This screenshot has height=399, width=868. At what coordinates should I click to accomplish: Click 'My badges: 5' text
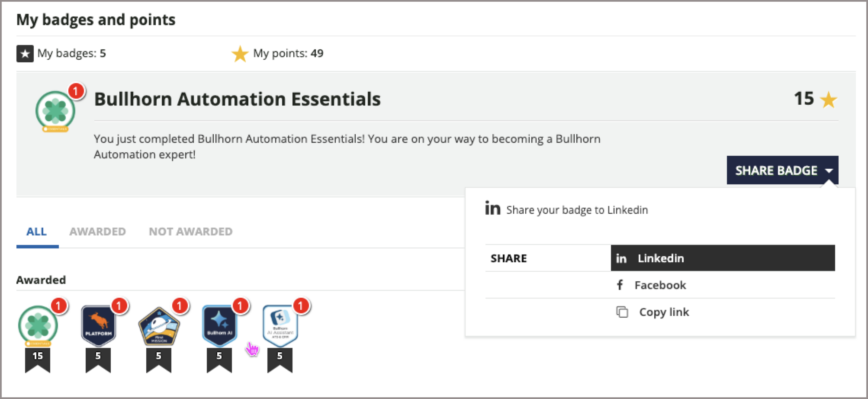pos(71,53)
